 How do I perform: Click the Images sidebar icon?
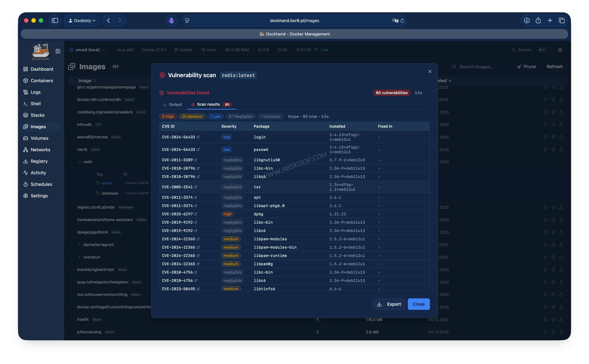pyautogui.click(x=26, y=127)
